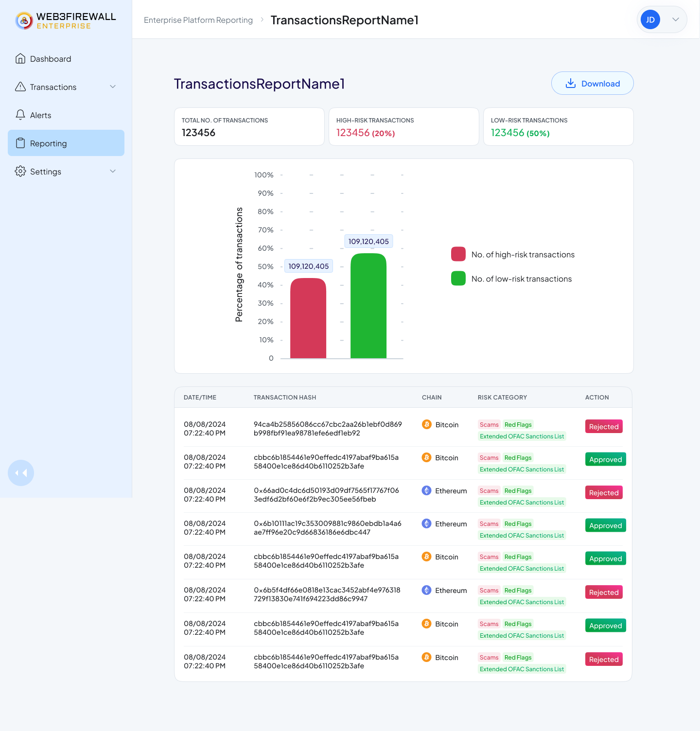Open Transactions menu item
Screen dimensions: 700x731
coord(66,87)
